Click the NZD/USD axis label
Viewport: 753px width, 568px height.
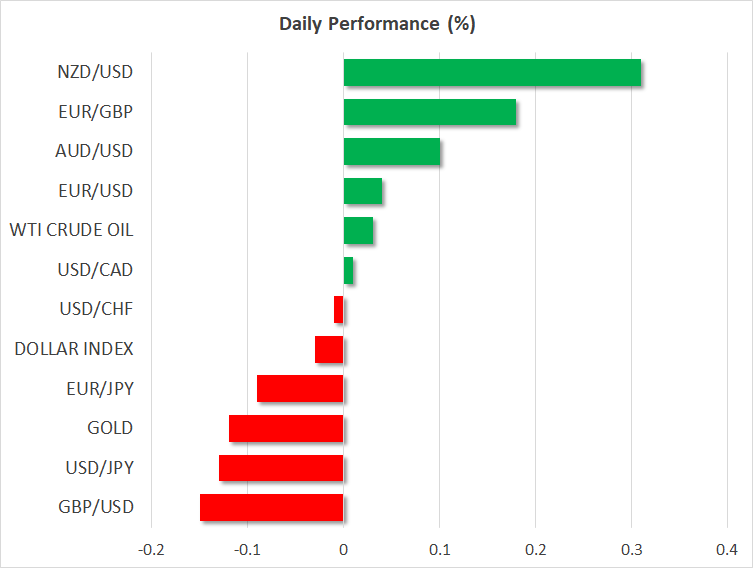(x=95, y=72)
